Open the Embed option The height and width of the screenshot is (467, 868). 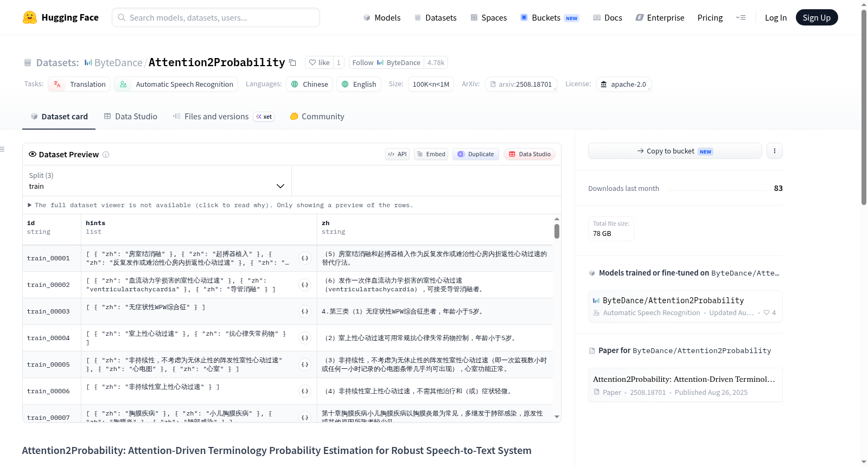tap(431, 154)
